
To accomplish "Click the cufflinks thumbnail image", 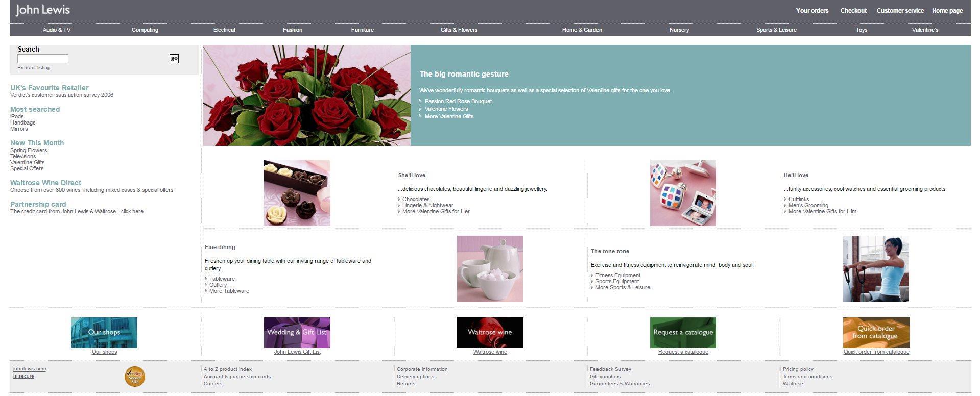I will 683,193.
